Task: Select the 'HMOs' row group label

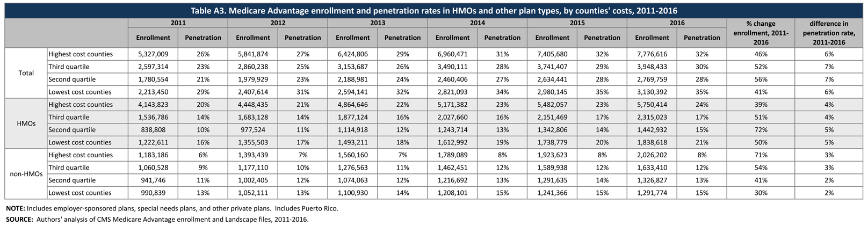Action: (26, 123)
